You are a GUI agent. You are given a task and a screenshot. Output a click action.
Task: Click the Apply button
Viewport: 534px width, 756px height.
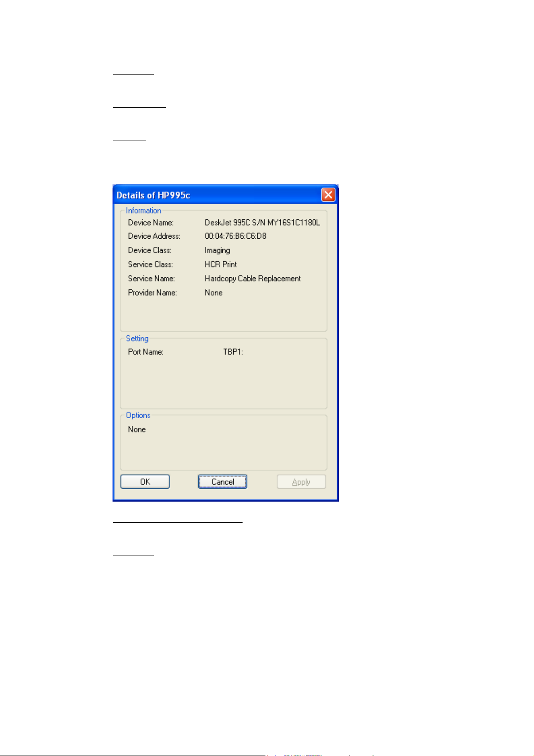301,482
